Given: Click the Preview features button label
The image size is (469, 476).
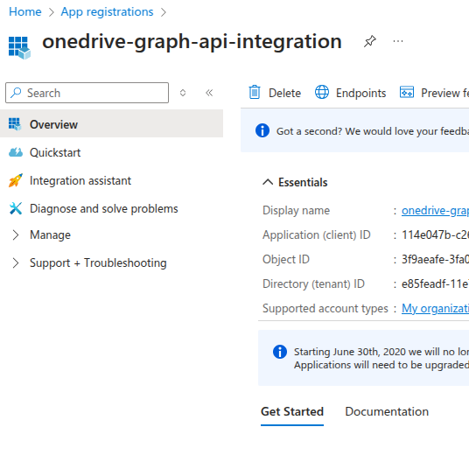Looking at the screenshot, I should click(x=445, y=93).
